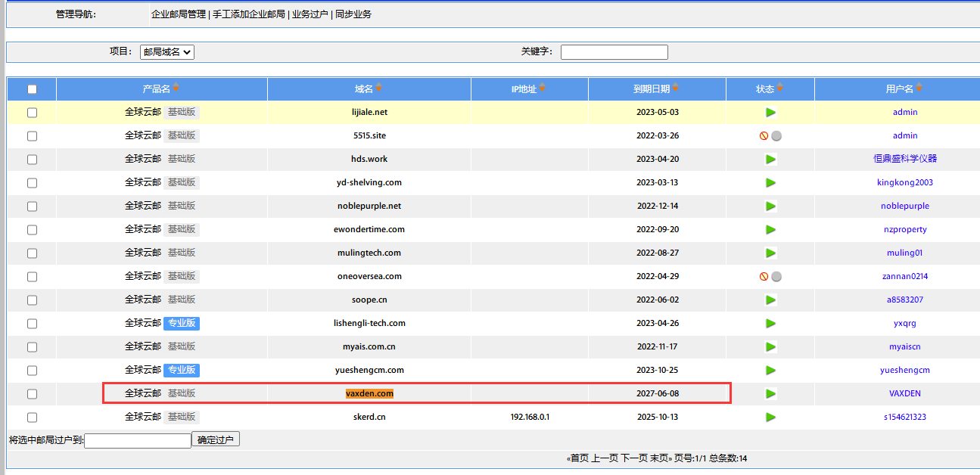Screen dimensions: 980x475
Task: Toggle the select-all checkbox in table header
Action: pos(32,89)
